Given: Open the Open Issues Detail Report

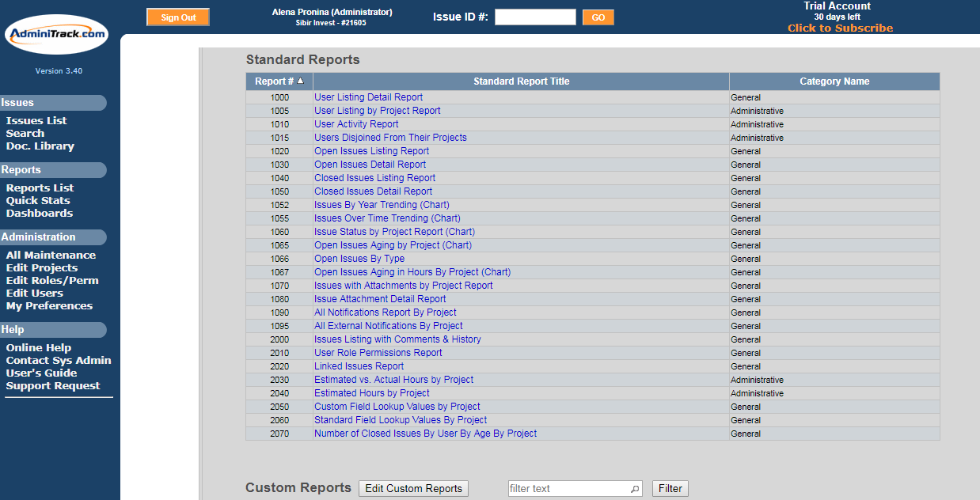Looking at the screenshot, I should (370, 165).
